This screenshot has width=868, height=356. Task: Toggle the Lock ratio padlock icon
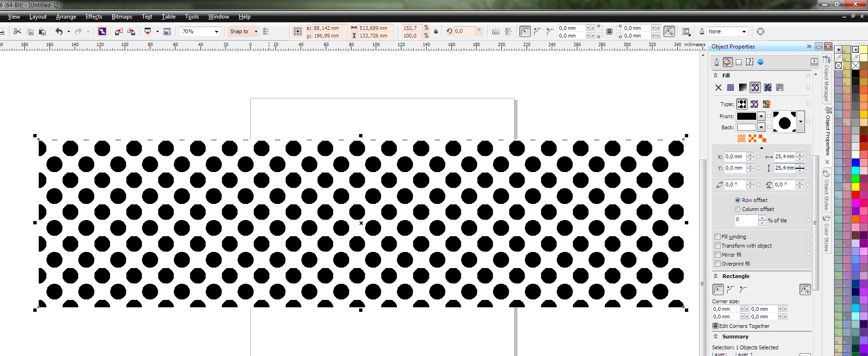pos(436,31)
